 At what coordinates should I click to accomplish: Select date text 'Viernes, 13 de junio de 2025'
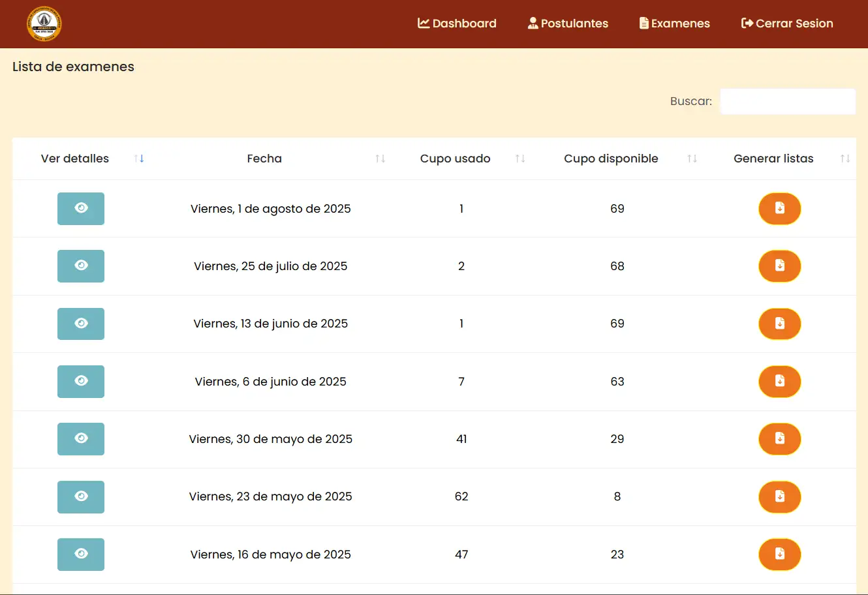[x=271, y=324]
